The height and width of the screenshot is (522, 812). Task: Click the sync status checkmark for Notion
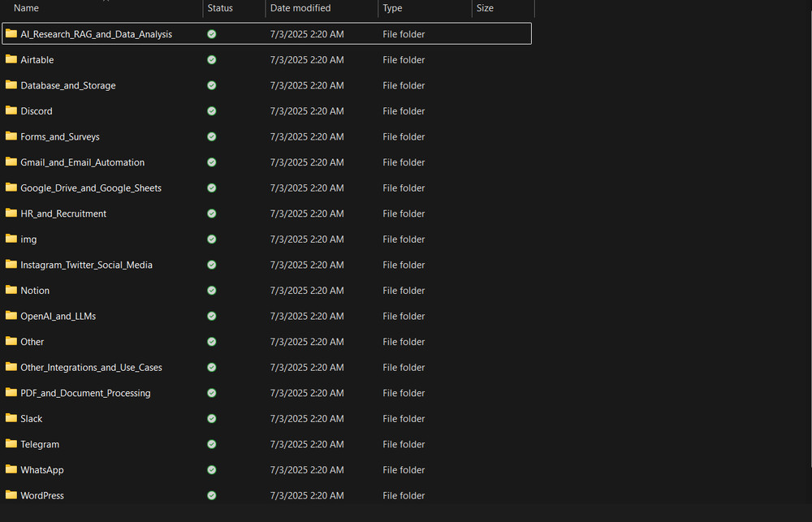click(x=212, y=290)
